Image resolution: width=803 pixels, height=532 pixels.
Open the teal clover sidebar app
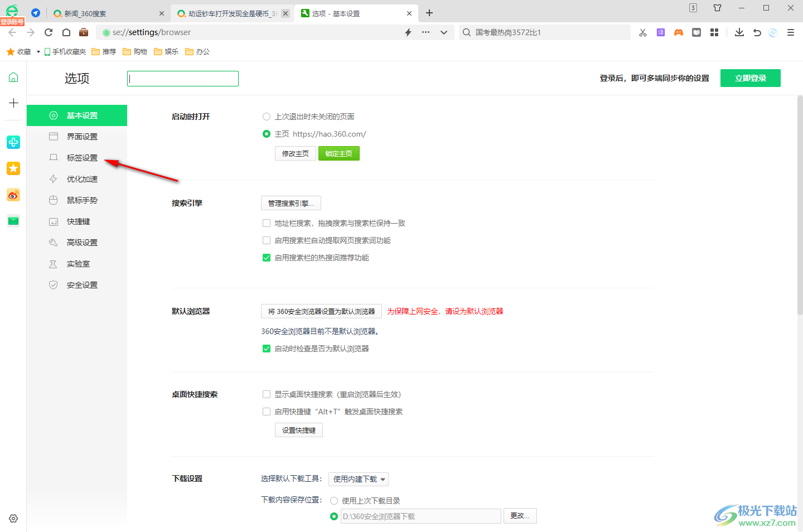coord(13,142)
